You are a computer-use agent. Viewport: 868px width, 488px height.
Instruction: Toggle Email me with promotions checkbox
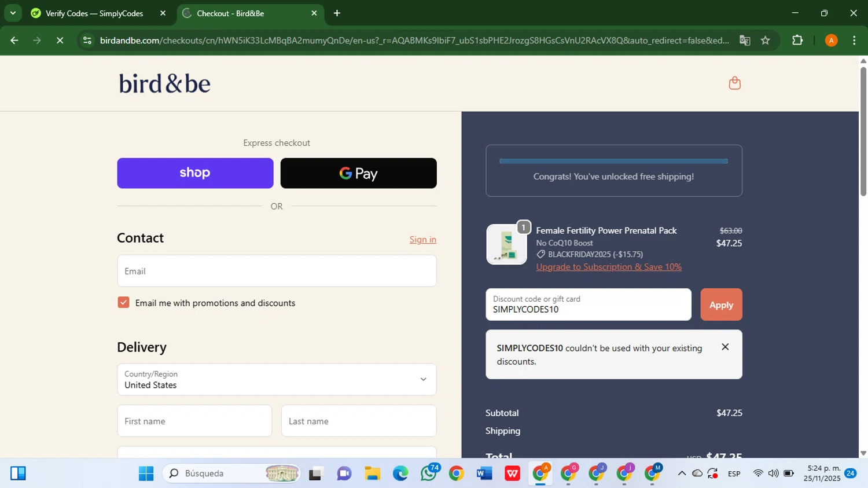click(x=123, y=302)
